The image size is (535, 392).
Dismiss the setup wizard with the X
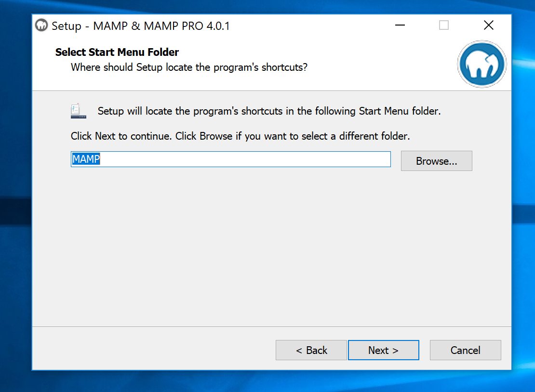tap(488, 25)
